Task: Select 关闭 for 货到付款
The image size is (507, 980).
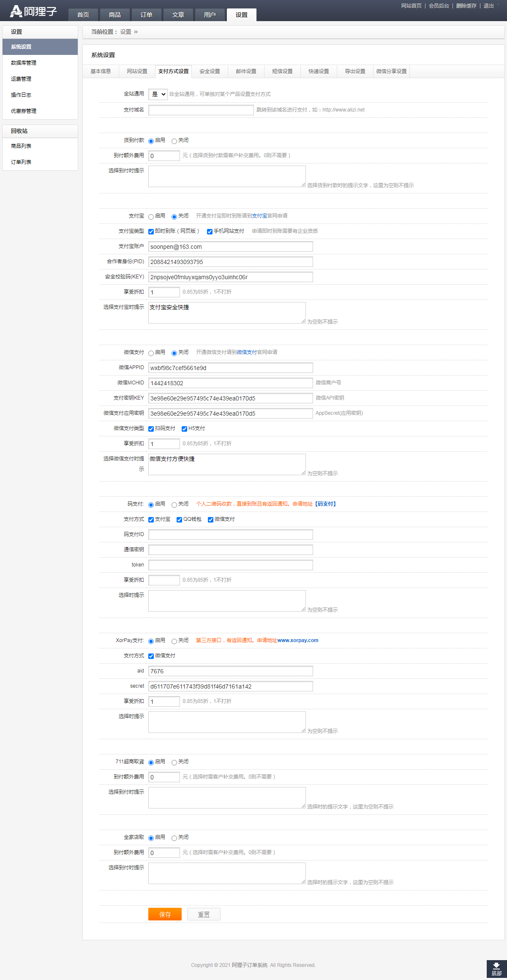Action: [x=174, y=141]
